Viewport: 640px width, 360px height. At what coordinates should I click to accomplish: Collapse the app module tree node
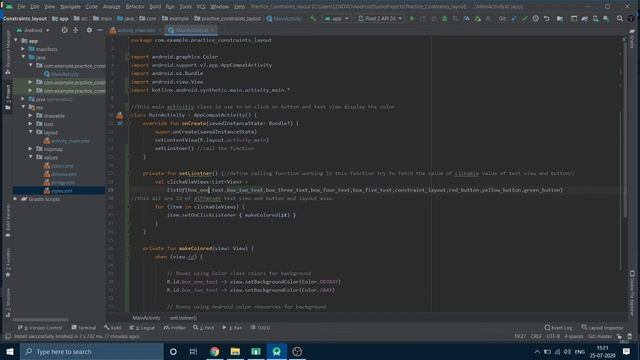16,40
